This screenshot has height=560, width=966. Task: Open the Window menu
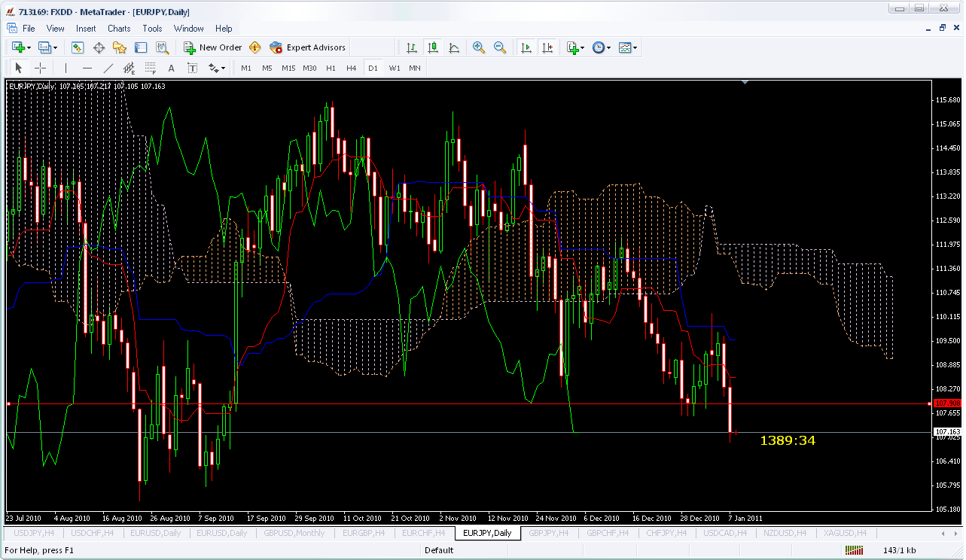click(188, 29)
